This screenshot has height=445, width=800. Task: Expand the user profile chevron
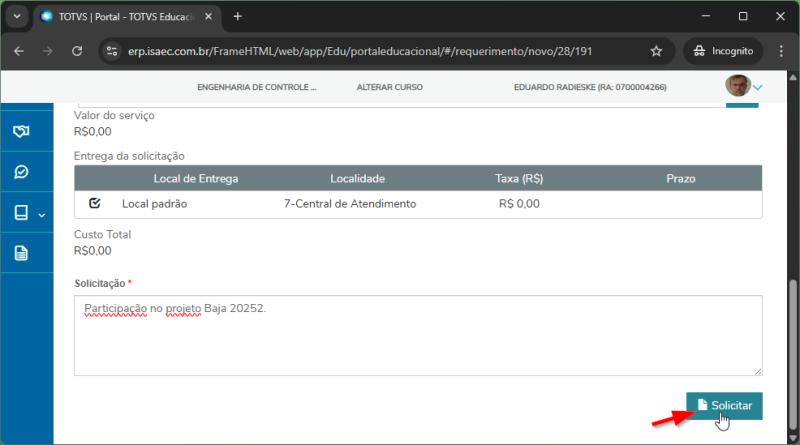tap(758, 88)
